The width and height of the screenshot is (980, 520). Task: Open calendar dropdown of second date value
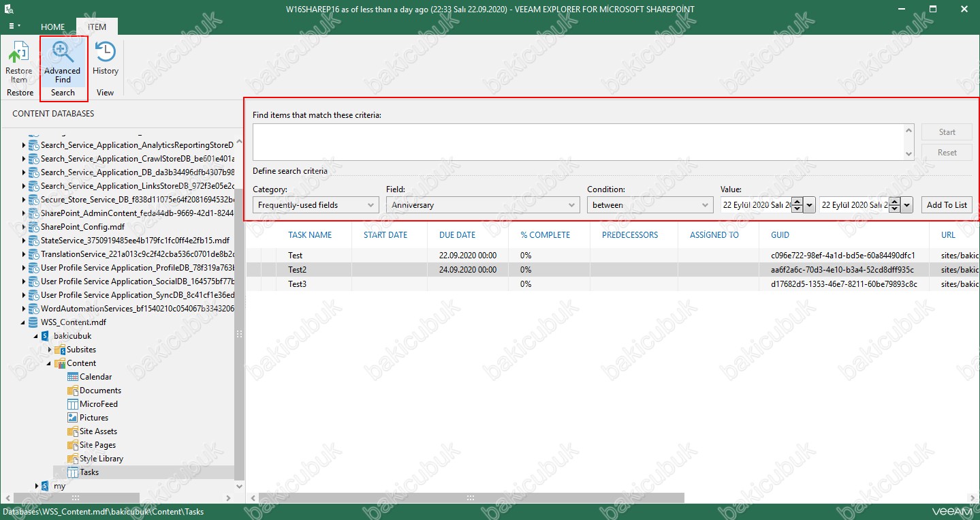[x=906, y=205]
